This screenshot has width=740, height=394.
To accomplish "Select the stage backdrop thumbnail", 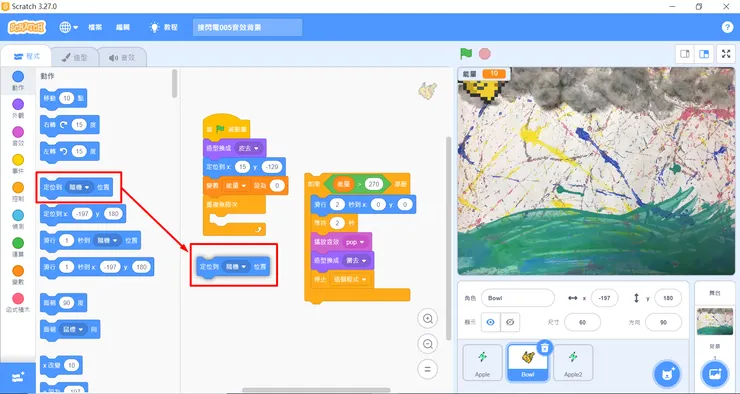I will [715, 321].
